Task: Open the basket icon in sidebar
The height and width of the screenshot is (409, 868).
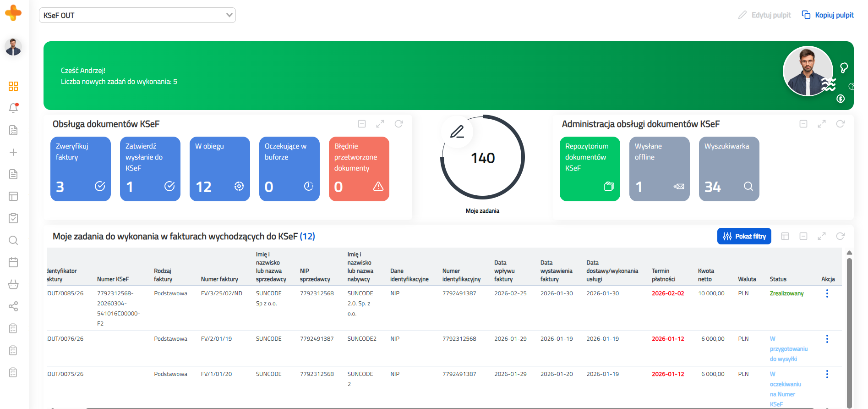Action: tap(13, 284)
